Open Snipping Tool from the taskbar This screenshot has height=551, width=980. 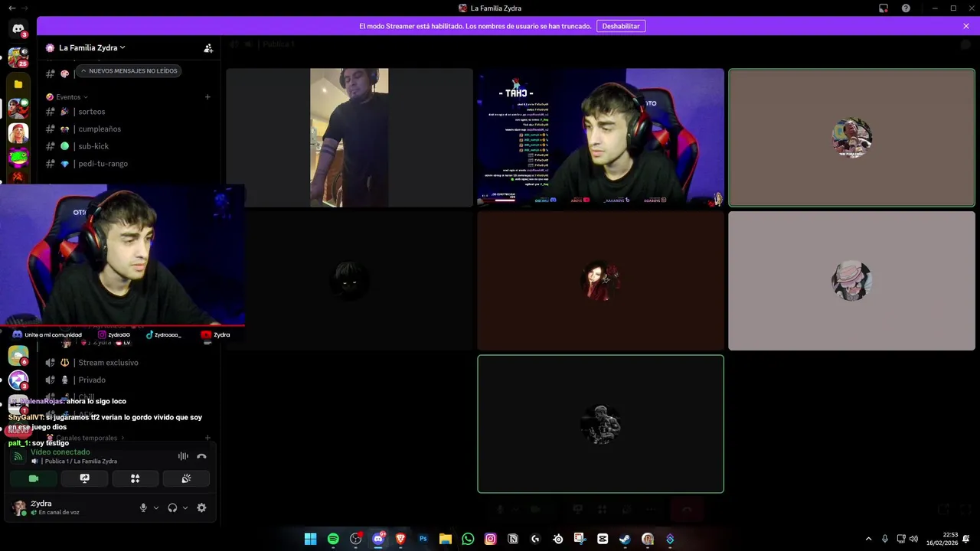pyautogui.click(x=580, y=539)
